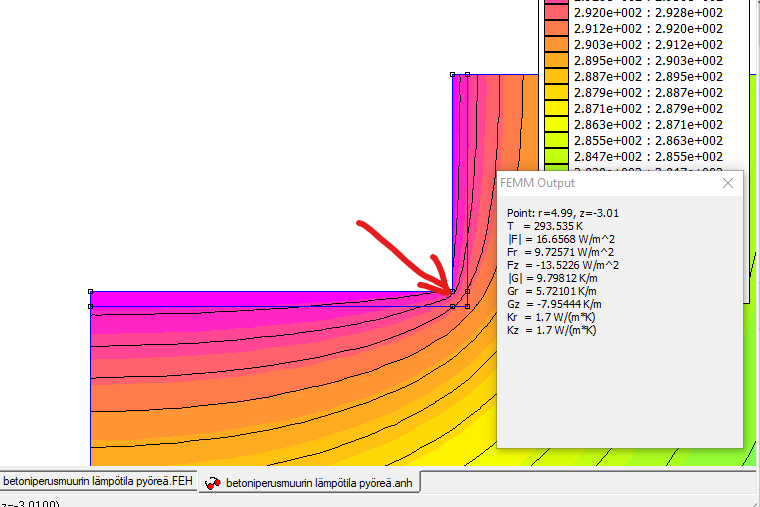Click the |F| = 16.6568 W/m^2 line

(x=562, y=239)
